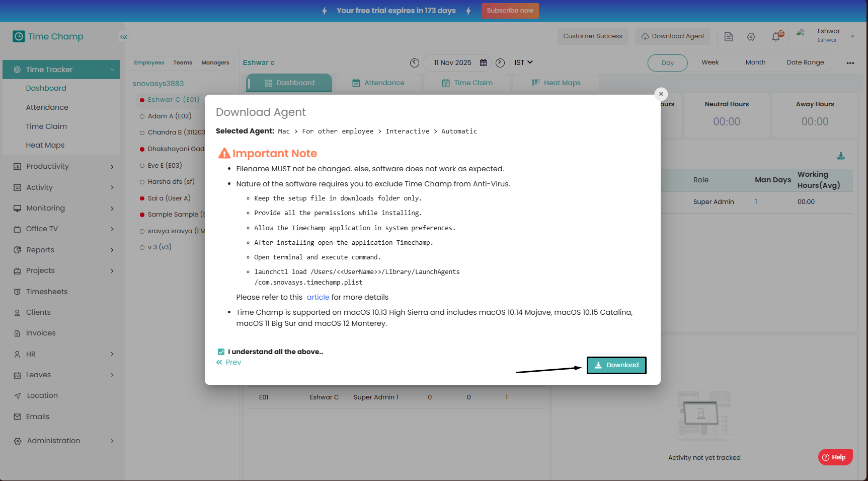
Task: Open the notifications bell icon
Action: (x=776, y=36)
